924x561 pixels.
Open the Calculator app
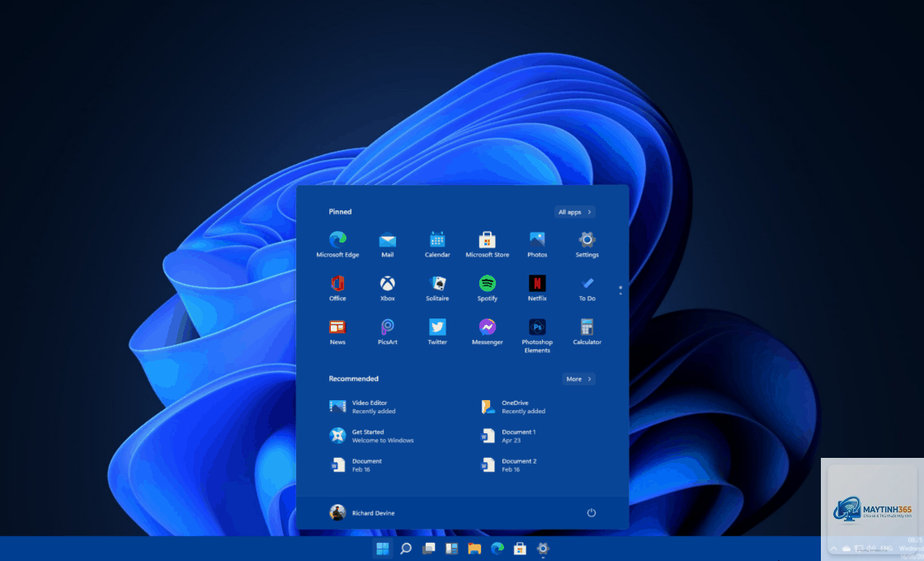tap(587, 331)
